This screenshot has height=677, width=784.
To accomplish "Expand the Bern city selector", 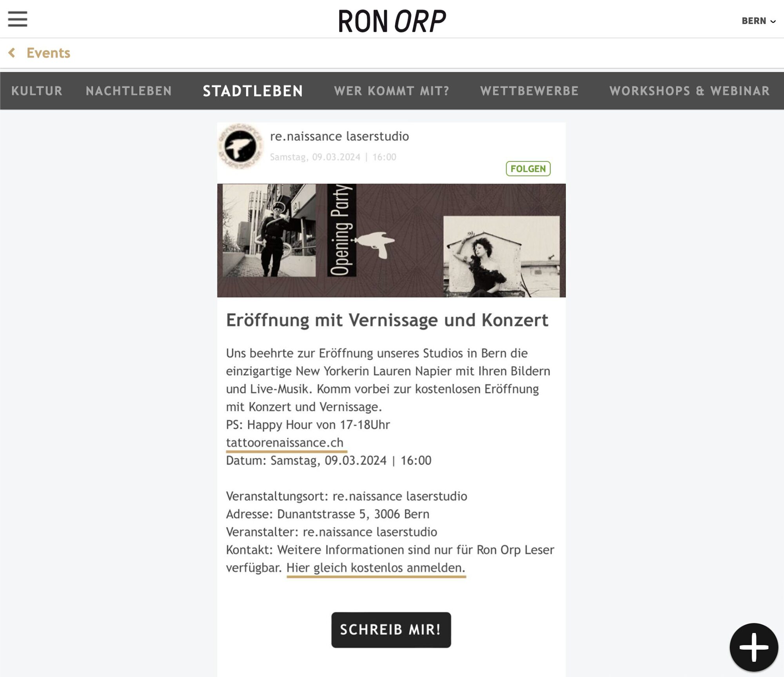I will (x=759, y=21).
